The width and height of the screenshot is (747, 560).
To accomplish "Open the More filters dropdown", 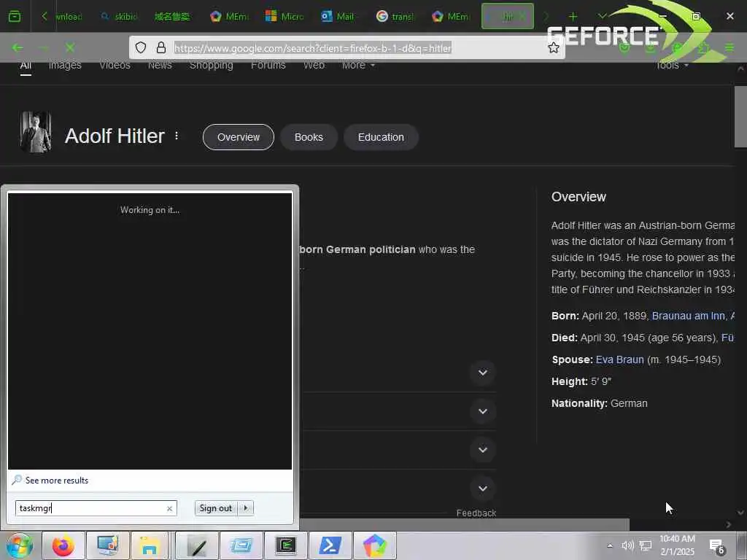I will [x=358, y=66].
